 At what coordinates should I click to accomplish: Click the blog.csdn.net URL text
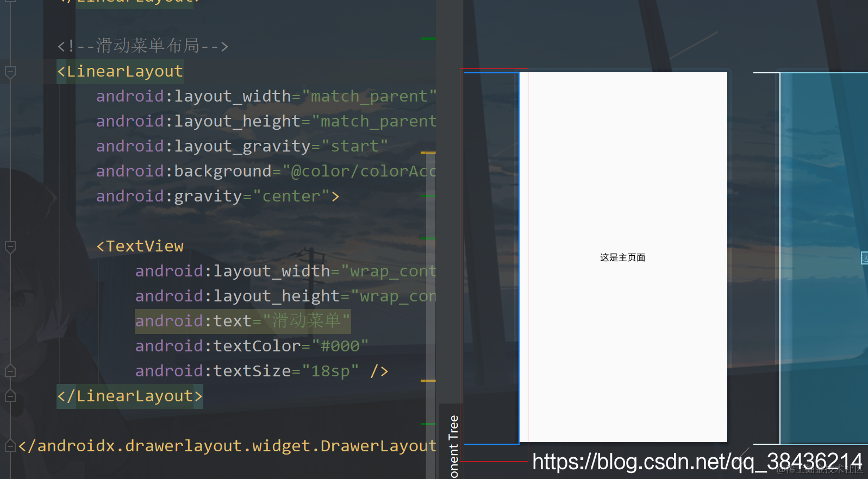(697, 462)
